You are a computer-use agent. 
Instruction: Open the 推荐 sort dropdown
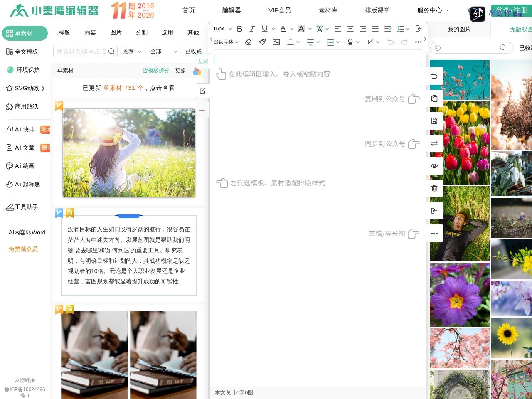click(132, 52)
